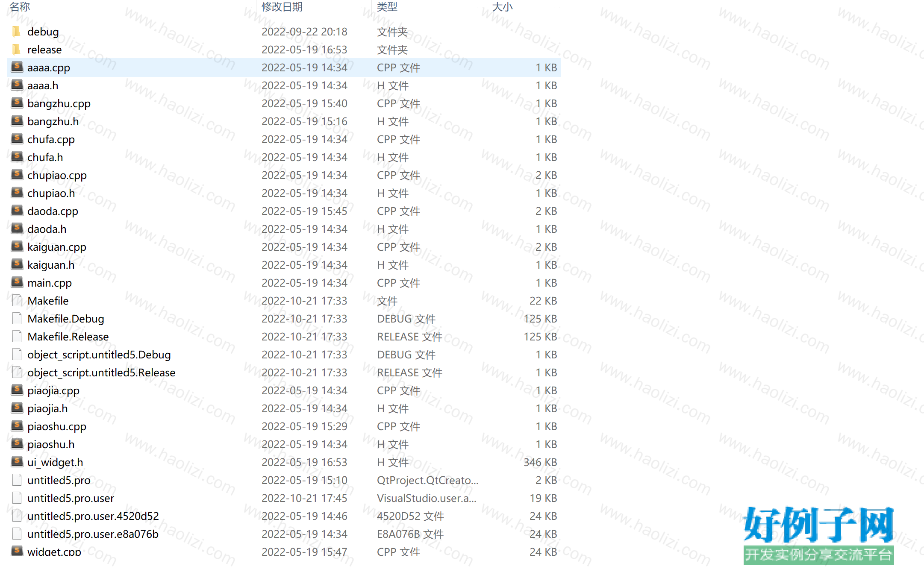Select the chupiao.cpp file name
Screen dimensions: 924x569
point(57,175)
